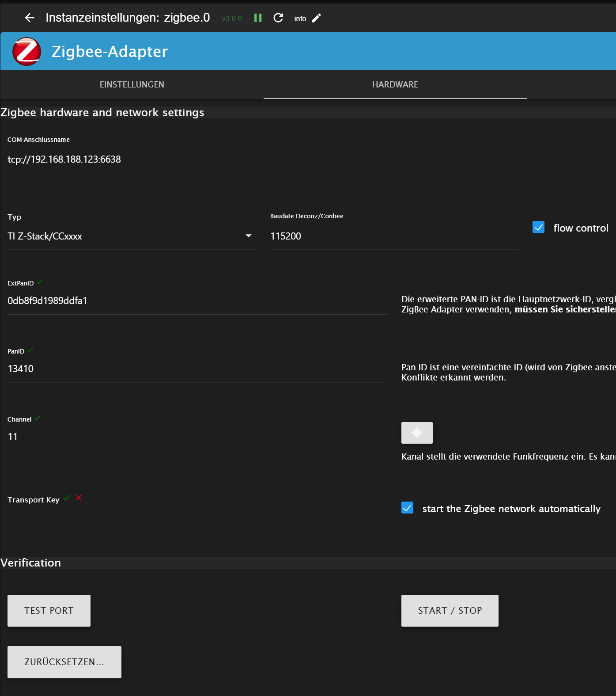This screenshot has width=616, height=696.
Task: Pause the zigbee.0 instance
Action: point(258,18)
